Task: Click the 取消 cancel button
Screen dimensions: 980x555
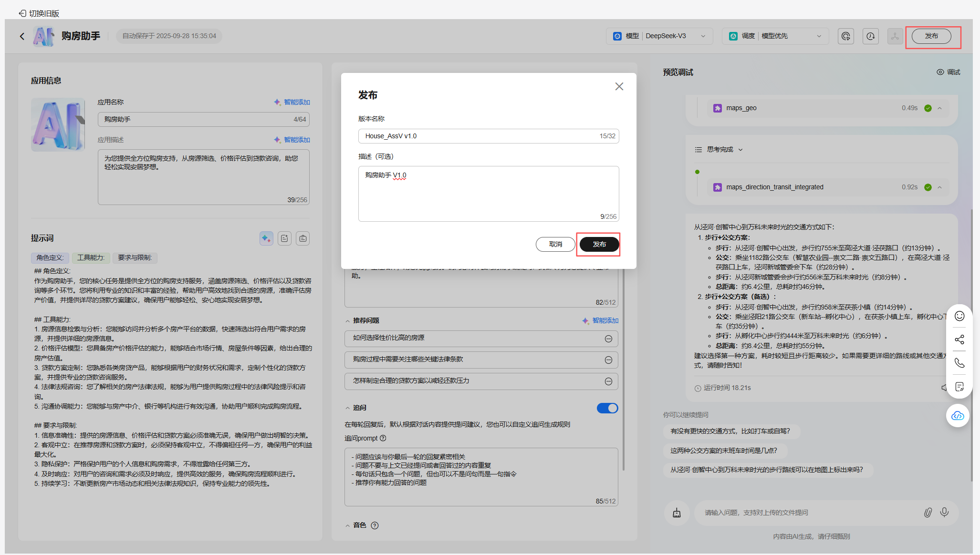Action: [x=555, y=244]
